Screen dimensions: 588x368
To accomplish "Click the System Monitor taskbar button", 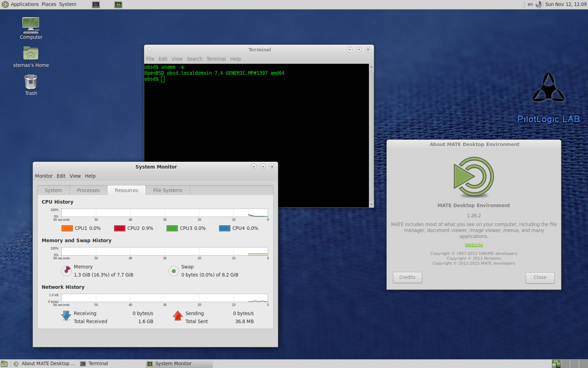I will [x=179, y=364].
